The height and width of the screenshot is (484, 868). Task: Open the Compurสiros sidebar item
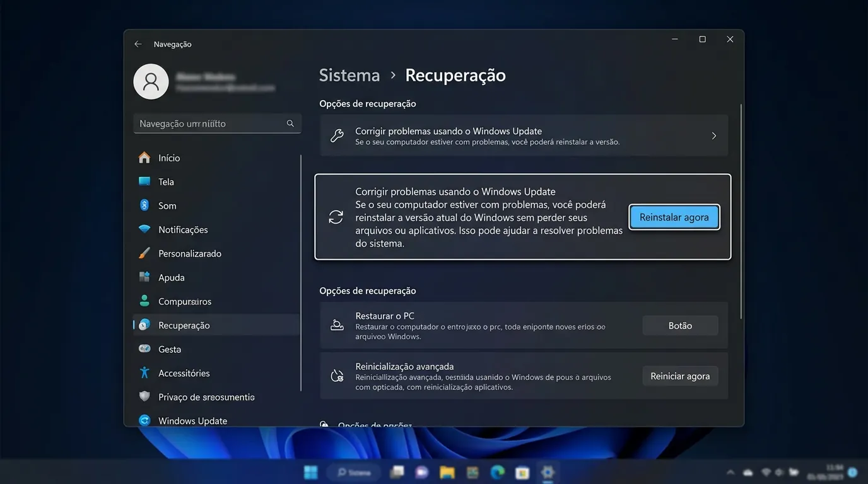[x=216, y=301]
